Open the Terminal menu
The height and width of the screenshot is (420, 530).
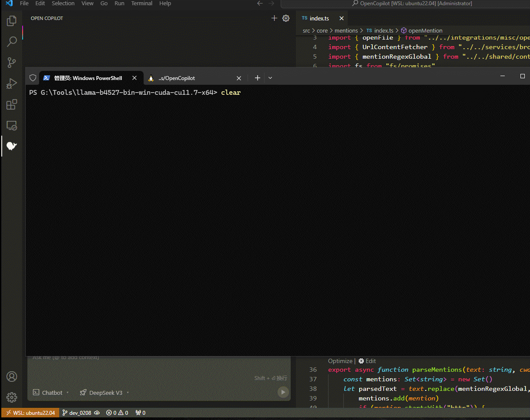pos(142,3)
